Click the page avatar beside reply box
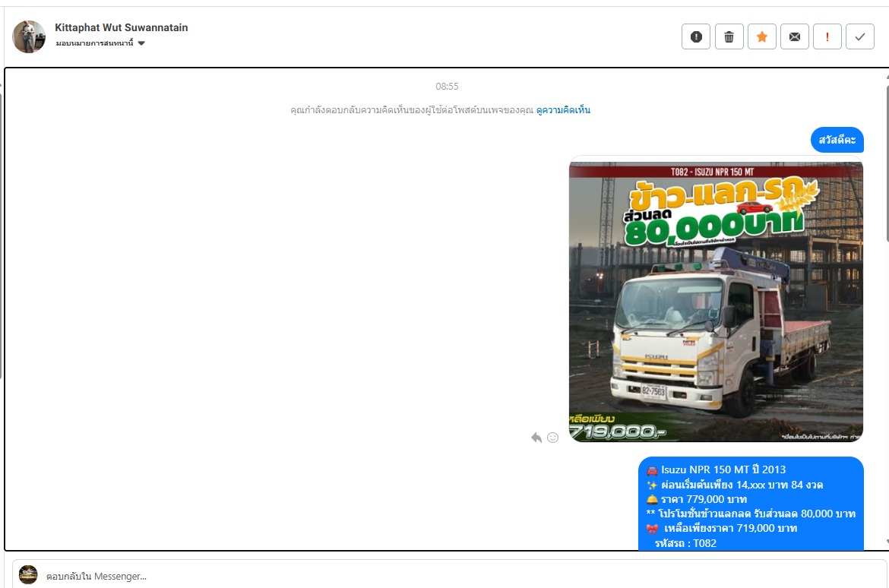Image resolution: width=889 pixels, height=588 pixels. pos(28,574)
